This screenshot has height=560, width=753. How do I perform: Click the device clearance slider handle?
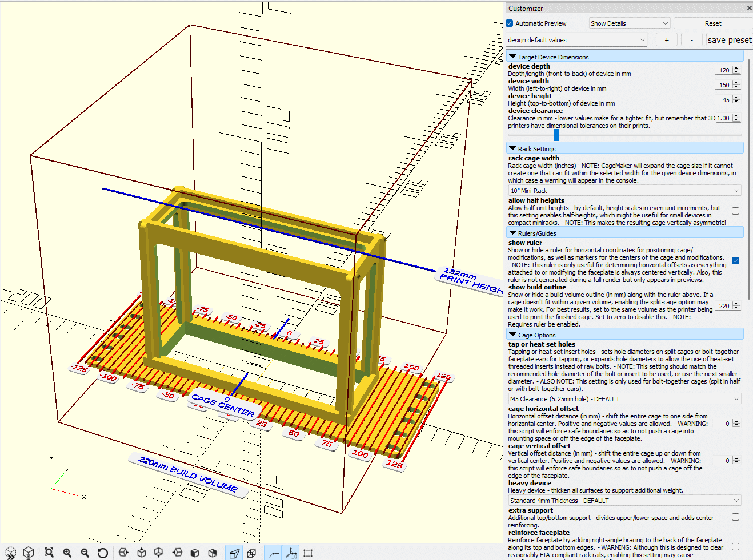coord(556,135)
